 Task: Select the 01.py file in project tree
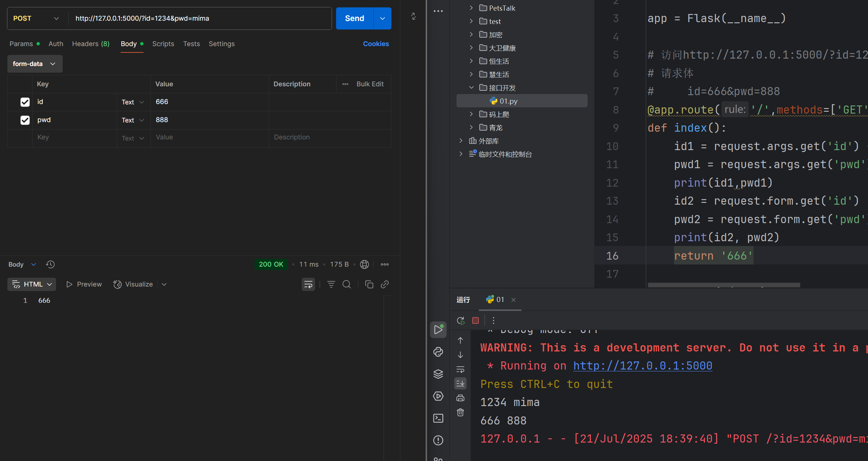click(522, 101)
